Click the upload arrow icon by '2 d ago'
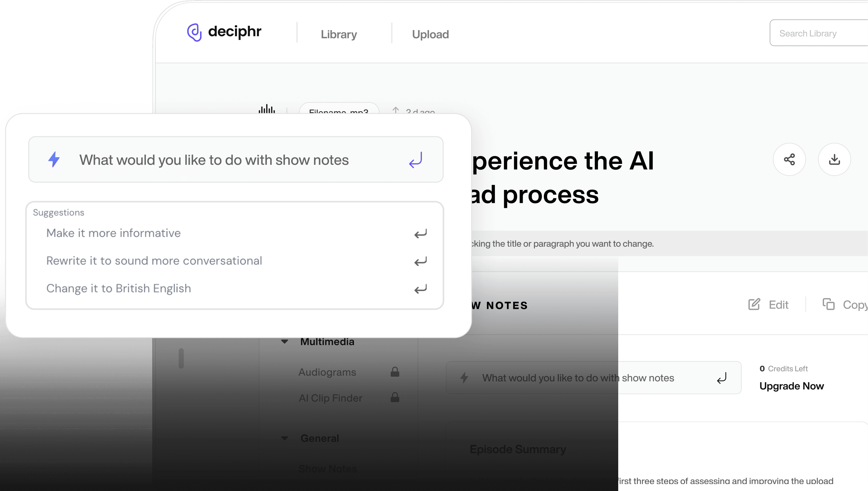Screen dimensions: 868x491 coord(396,110)
